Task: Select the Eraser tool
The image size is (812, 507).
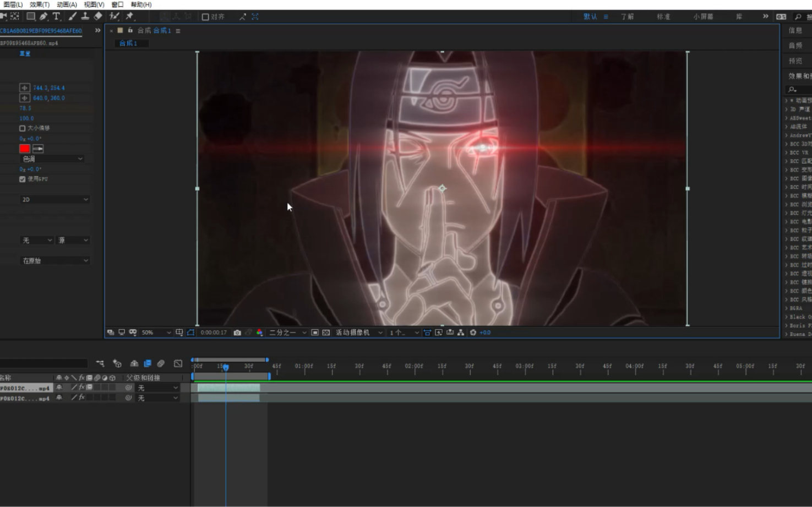Action: (x=98, y=17)
